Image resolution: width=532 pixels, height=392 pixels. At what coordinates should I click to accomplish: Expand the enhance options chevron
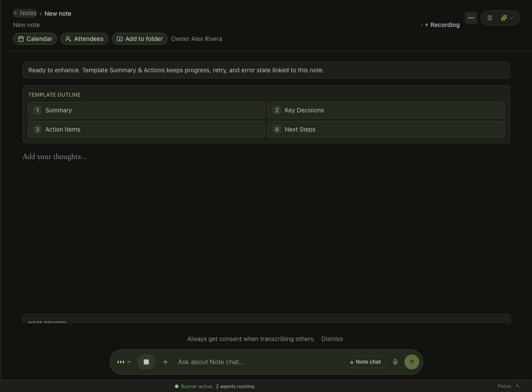[512, 18]
